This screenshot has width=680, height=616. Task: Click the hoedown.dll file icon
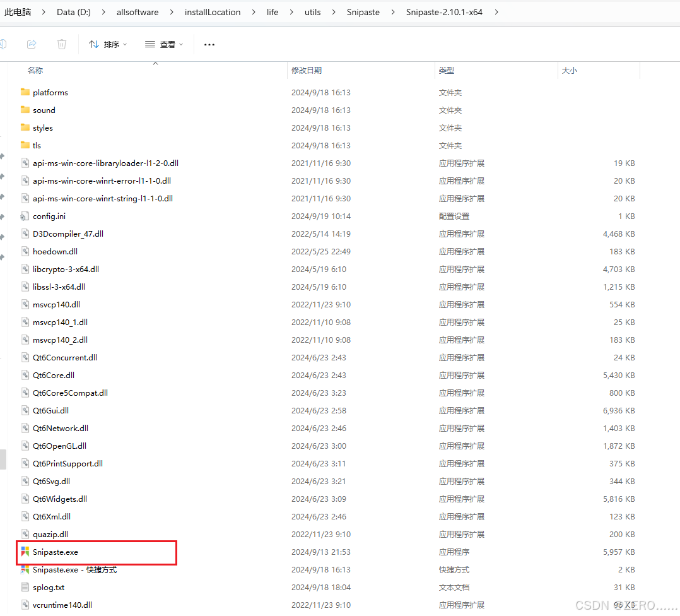point(25,252)
